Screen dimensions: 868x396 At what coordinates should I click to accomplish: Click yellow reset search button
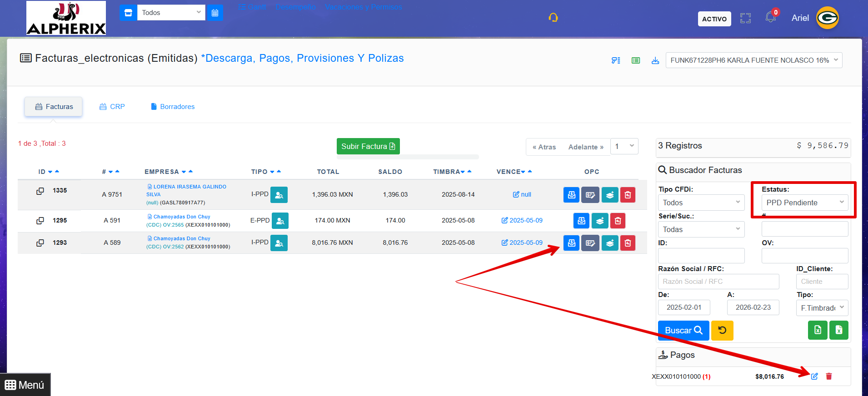[722, 330]
